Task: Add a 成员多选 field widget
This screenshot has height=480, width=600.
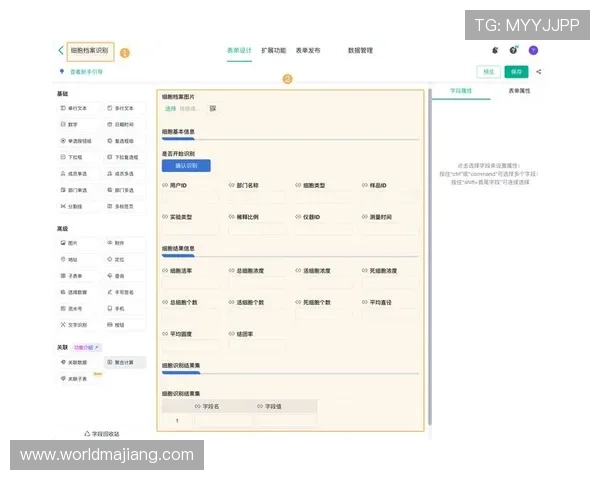Action: click(125, 174)
